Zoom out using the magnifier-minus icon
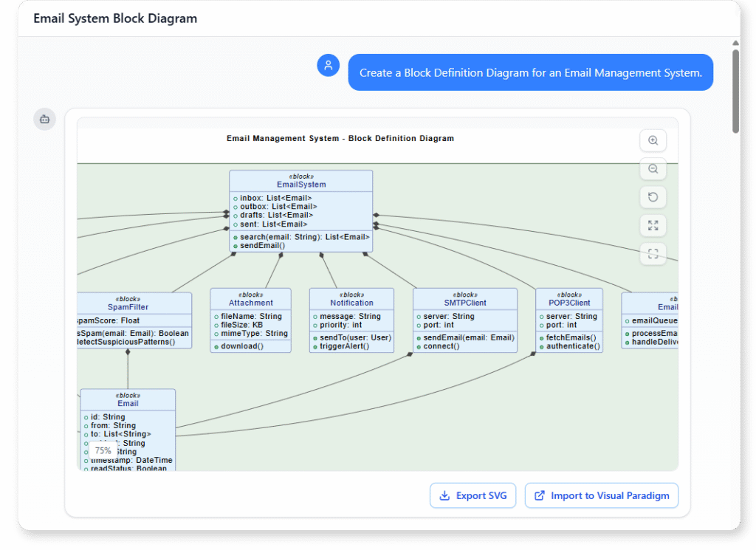 click(x=653, y=168)
